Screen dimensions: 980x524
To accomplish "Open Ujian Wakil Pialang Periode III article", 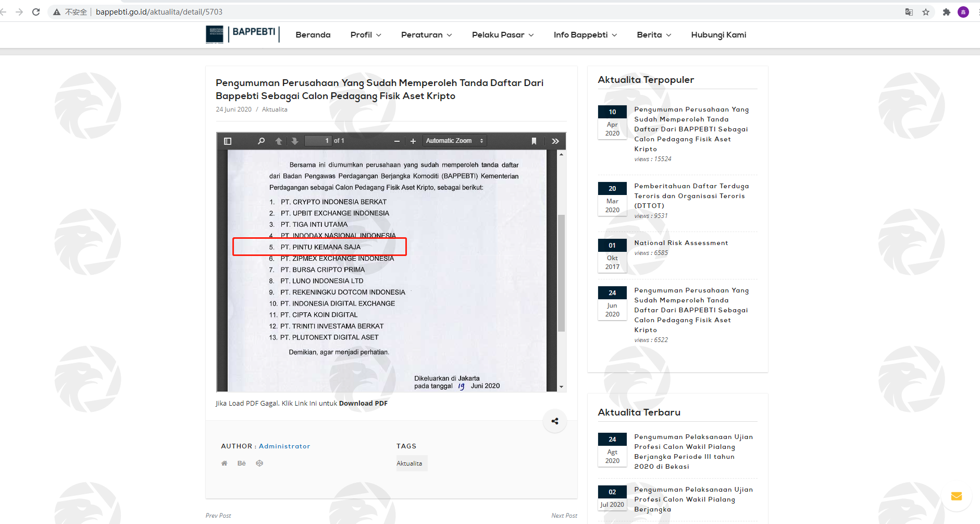I will point(693,452).
